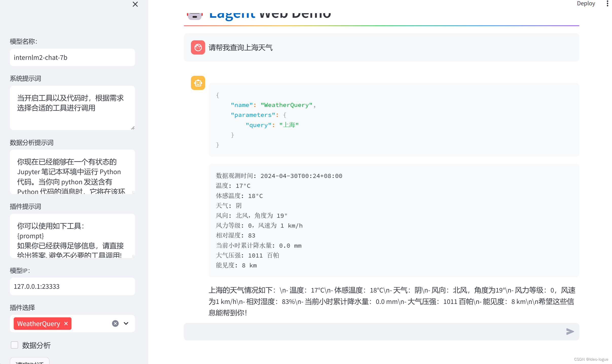Edit the model name internlm2-chat-7b field
The width and height of the screenshot is (612, 364).
pyautogui.click(x=73, y=58)
